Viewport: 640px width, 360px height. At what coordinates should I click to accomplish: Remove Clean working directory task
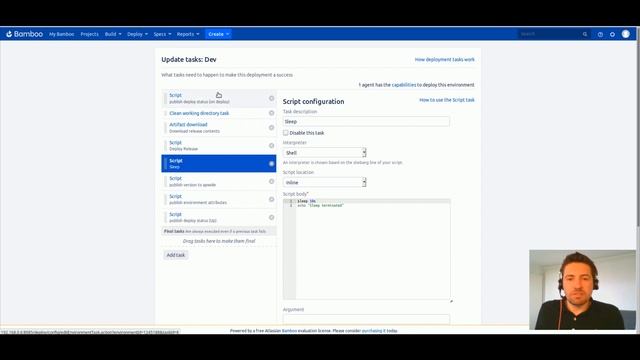point(271,113)
